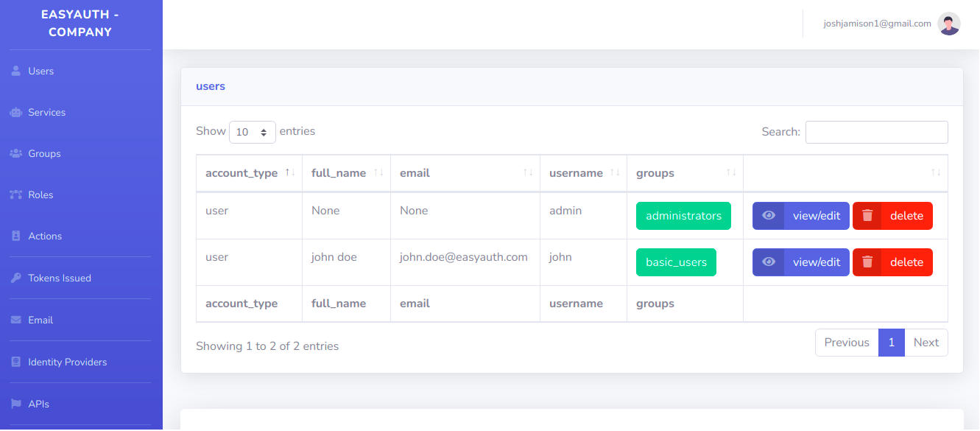The image size is (980, 431).
Task: Click Showing 1 to 2 of 2 entries
Action: 267,346
